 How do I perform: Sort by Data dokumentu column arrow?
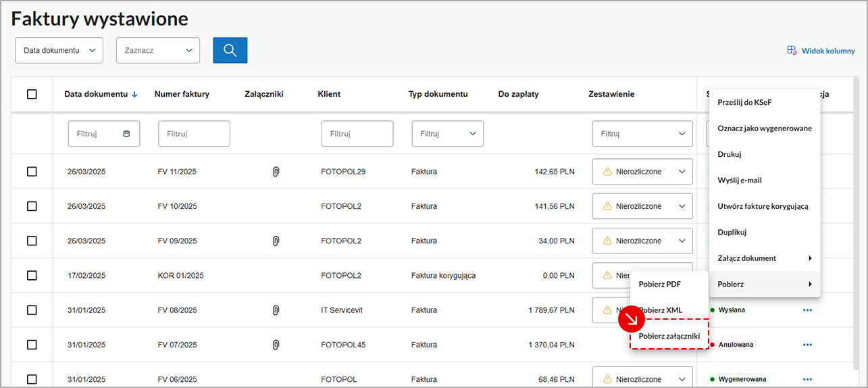[135, 95]
